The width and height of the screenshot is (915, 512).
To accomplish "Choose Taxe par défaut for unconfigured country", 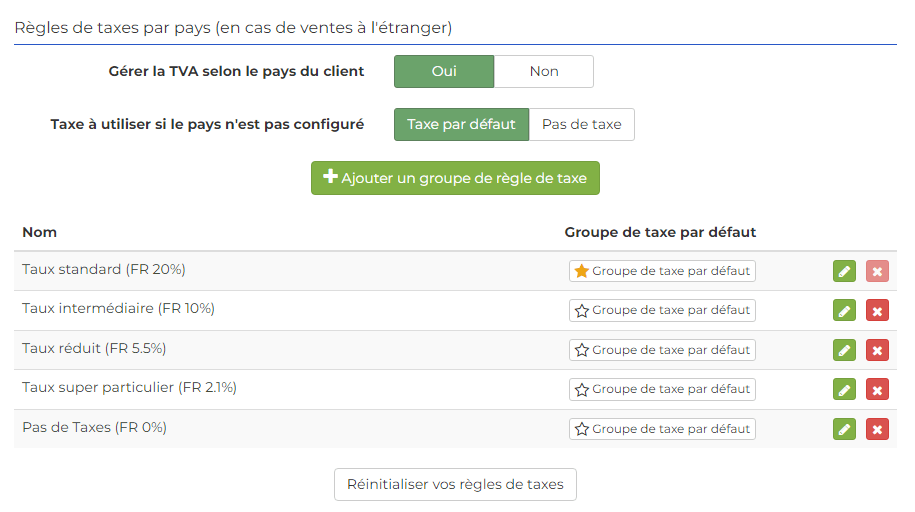I will tap(461, 124).
